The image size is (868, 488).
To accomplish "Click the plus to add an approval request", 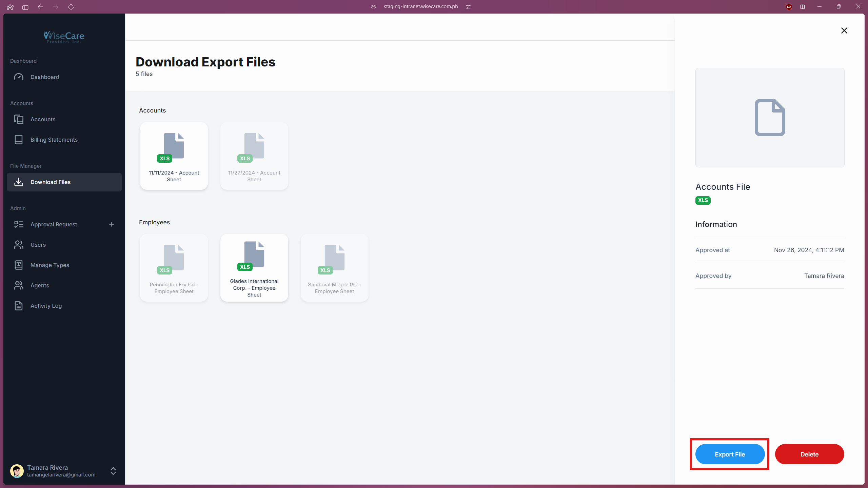I will [x=112, y=224].
